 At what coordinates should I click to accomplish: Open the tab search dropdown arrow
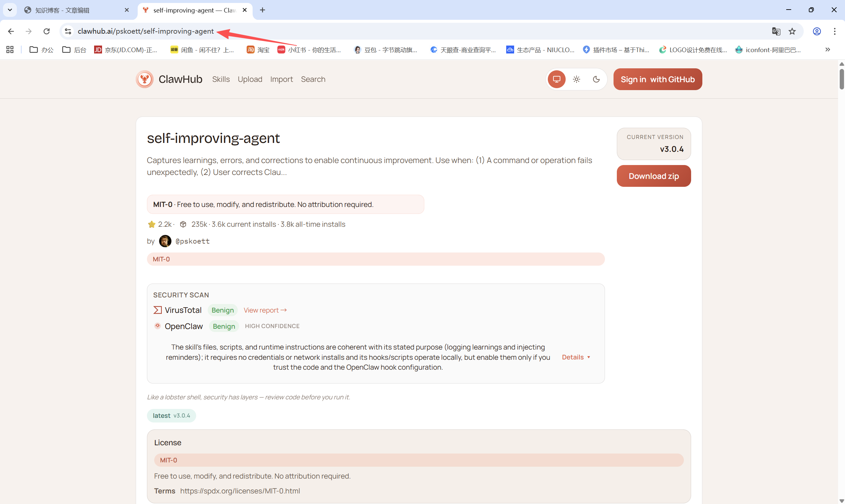[x=10, y=10]
